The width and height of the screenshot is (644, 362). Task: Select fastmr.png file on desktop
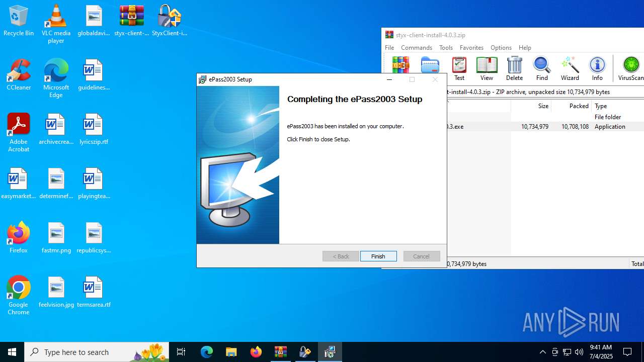(56, 238)
